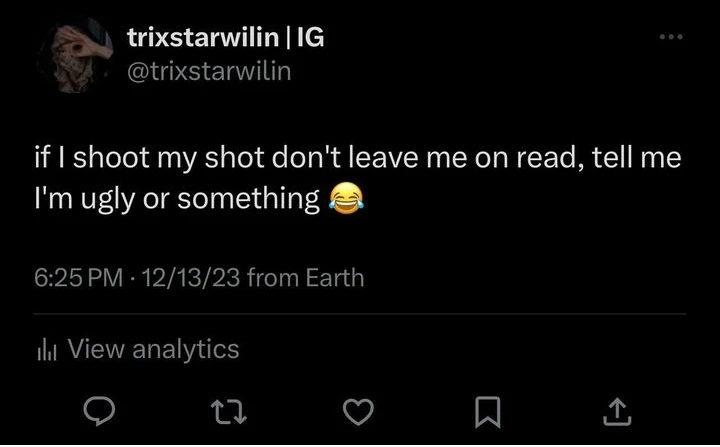Click the 6:25 PM timestamp
720x447 pixels.
(x=78, y=276)
